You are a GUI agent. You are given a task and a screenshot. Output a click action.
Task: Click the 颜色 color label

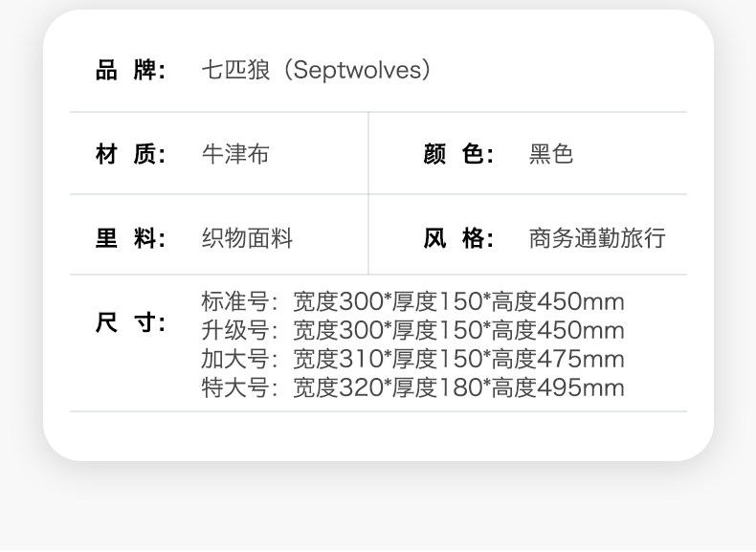pos(458,154)
